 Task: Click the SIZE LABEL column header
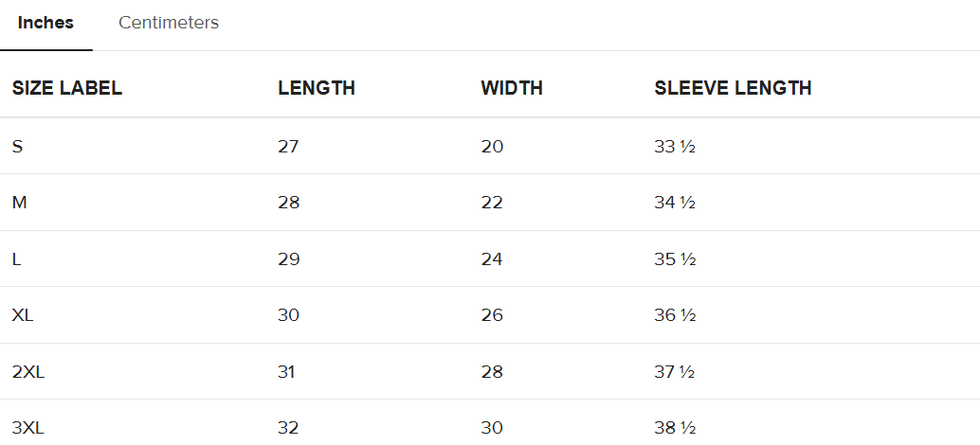point(66,88)
